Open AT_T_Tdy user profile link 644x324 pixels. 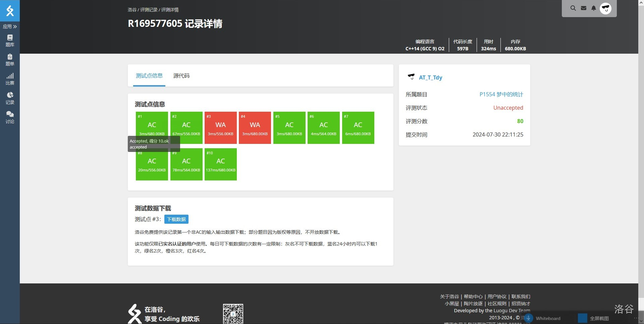click(x=430, y=77)
